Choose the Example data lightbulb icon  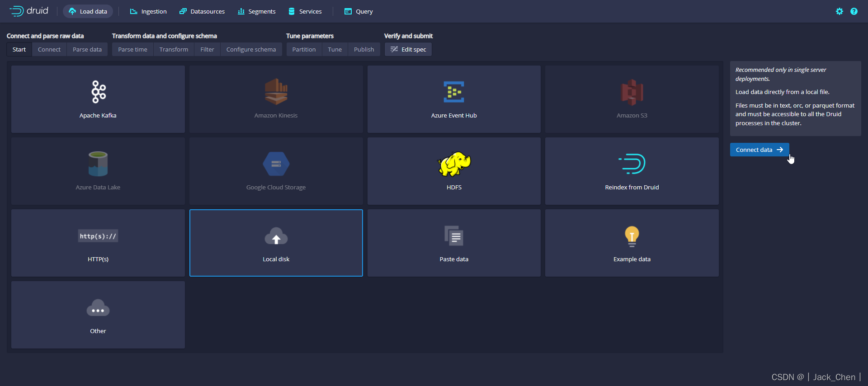(632, 236)
